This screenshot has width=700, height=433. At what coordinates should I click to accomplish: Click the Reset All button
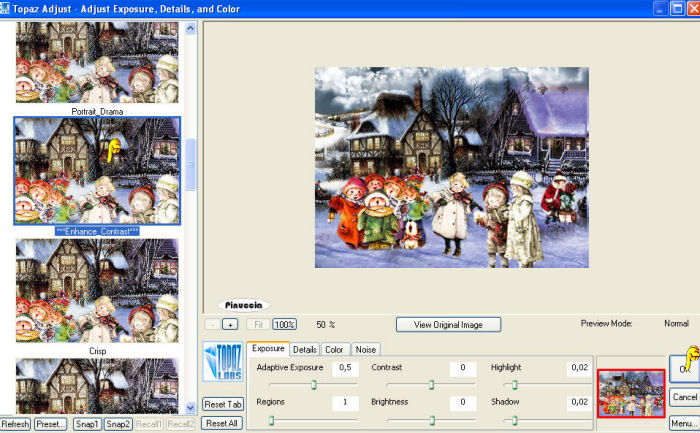[222, 423]
